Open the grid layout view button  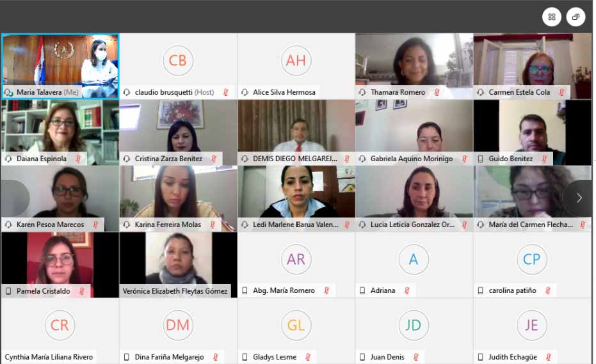coord(552,17)
